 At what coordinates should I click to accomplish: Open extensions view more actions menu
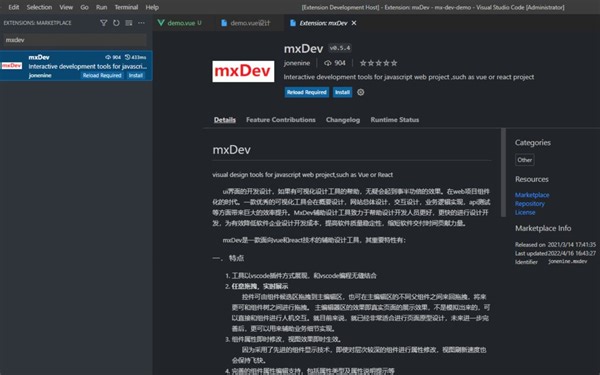click(x=142, y=23)
